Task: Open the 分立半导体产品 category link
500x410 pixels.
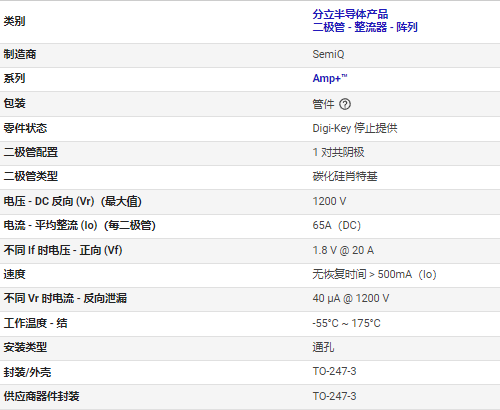Action: pos(350,14)
